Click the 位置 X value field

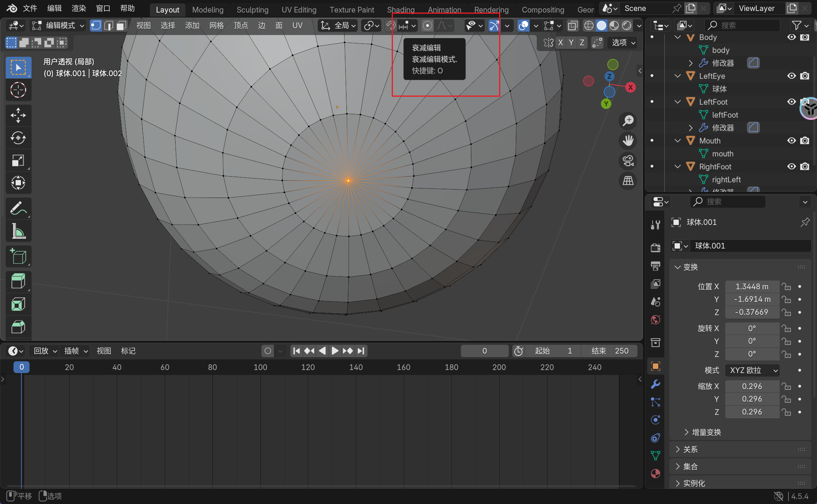coord(752,287)
